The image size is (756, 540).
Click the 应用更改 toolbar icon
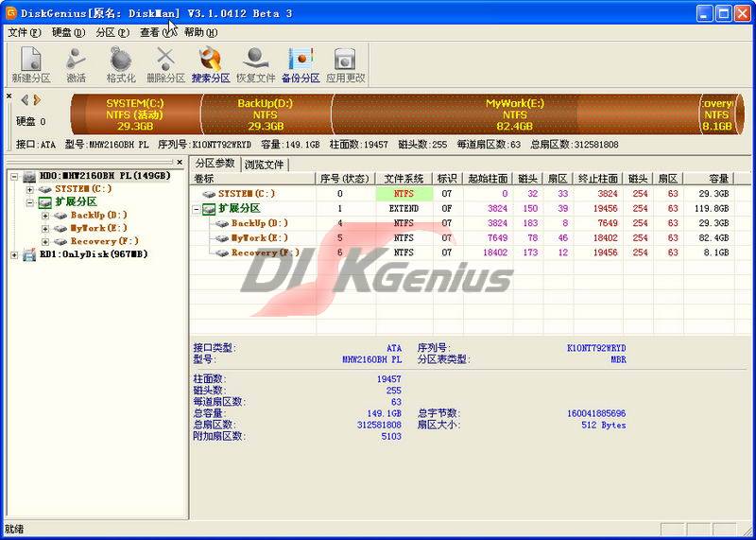click(346, 65)
